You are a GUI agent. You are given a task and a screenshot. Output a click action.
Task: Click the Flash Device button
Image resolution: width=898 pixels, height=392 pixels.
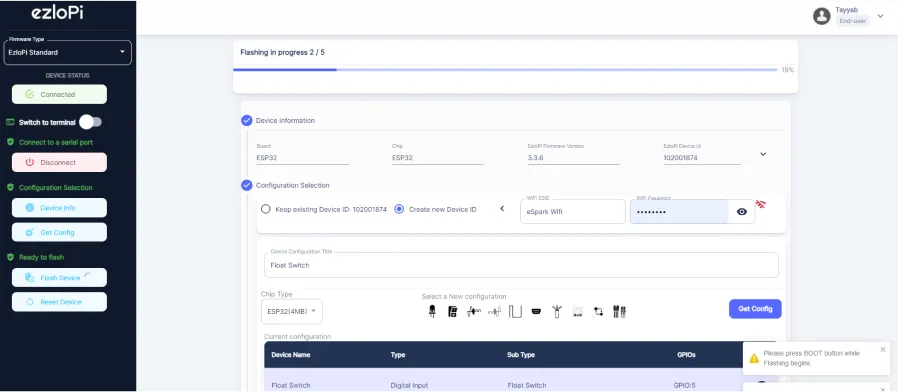(x=59, y=277)
